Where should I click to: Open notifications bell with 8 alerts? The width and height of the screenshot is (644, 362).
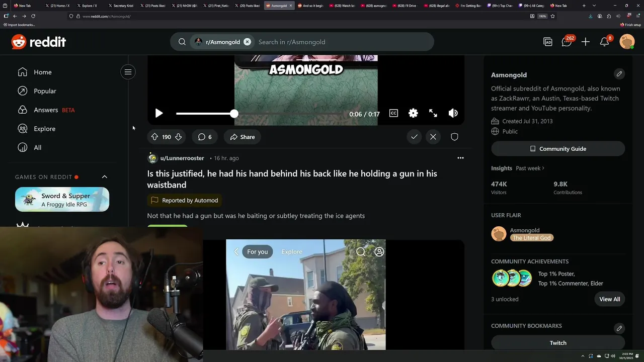coord(605,42)
